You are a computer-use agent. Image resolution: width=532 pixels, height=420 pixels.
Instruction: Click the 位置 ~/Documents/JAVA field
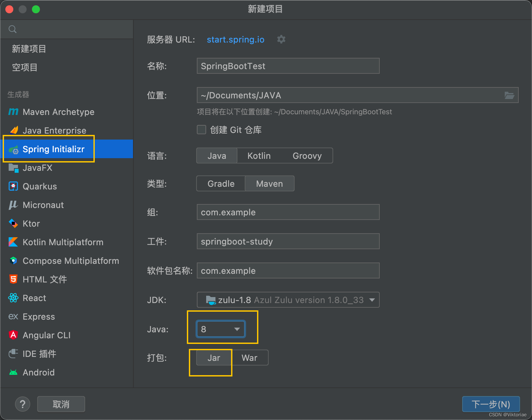pyautogui.click(x=358, y=95)
